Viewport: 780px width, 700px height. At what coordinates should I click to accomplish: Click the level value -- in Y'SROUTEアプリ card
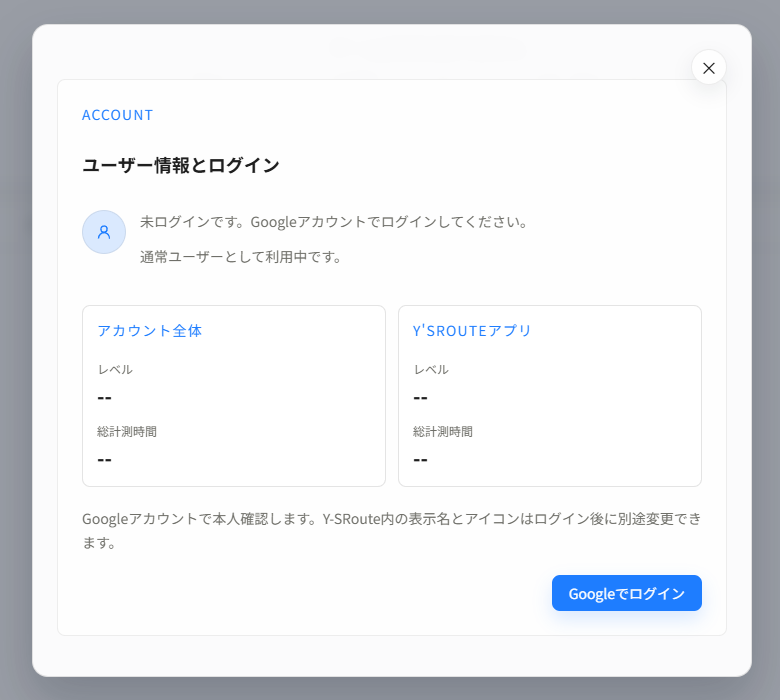420,398
